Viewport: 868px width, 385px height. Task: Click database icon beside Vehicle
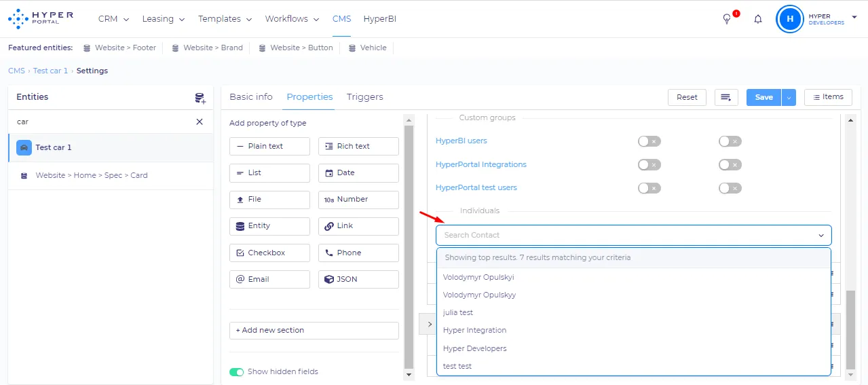click(x=352, y=48)
